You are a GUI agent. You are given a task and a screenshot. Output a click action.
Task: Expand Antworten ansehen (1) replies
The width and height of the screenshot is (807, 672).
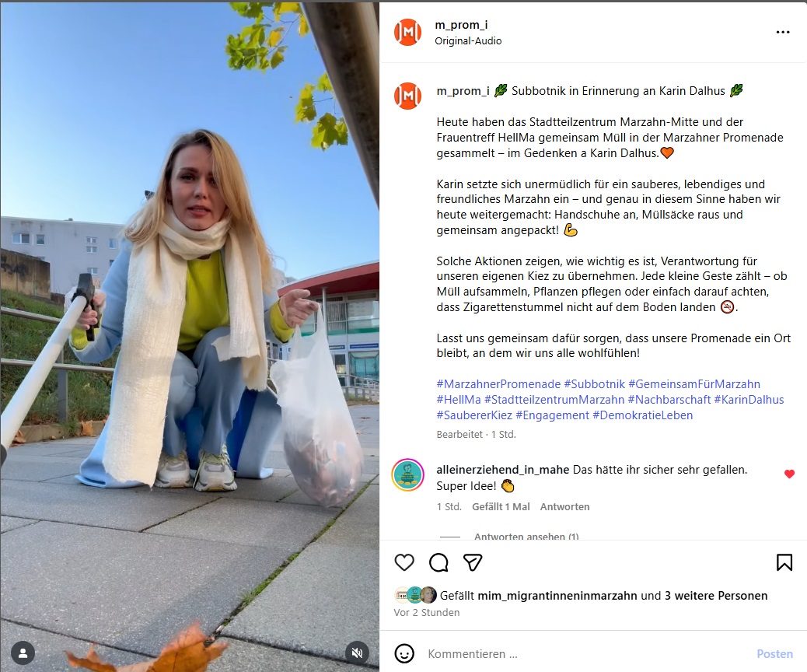click(x=526, y=536)
